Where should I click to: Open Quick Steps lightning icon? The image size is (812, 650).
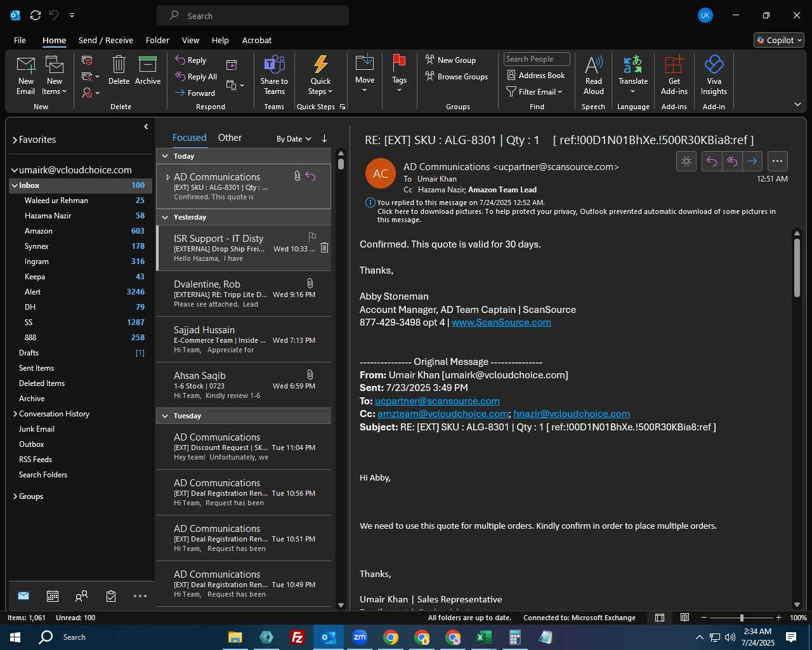tap(320, 75)
